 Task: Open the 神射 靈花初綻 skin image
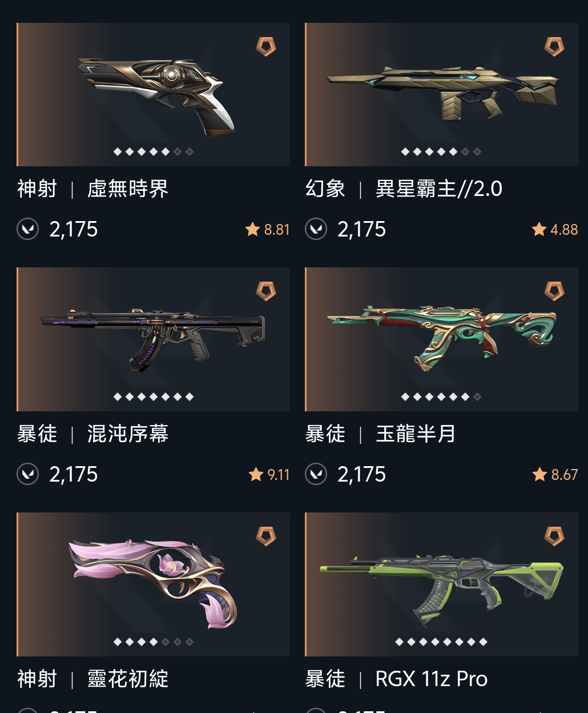154,584
